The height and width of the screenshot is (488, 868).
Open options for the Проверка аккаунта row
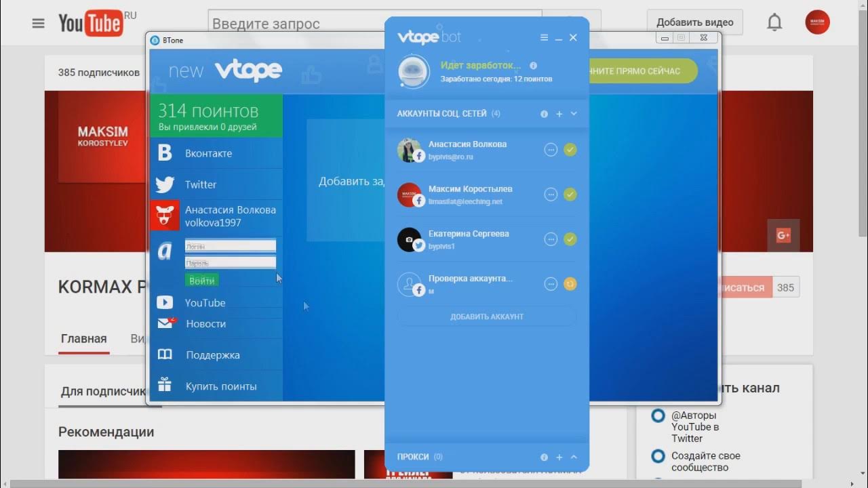tap(551, 284)
